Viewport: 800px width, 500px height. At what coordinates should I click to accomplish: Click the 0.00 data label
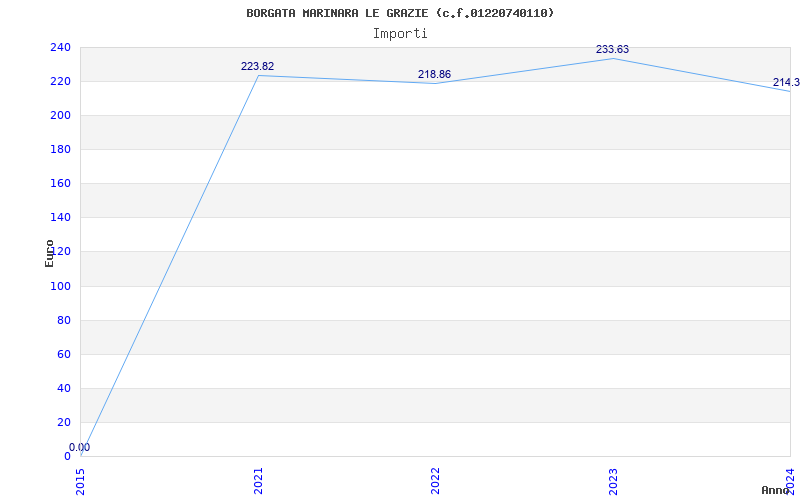coord(80,447)
